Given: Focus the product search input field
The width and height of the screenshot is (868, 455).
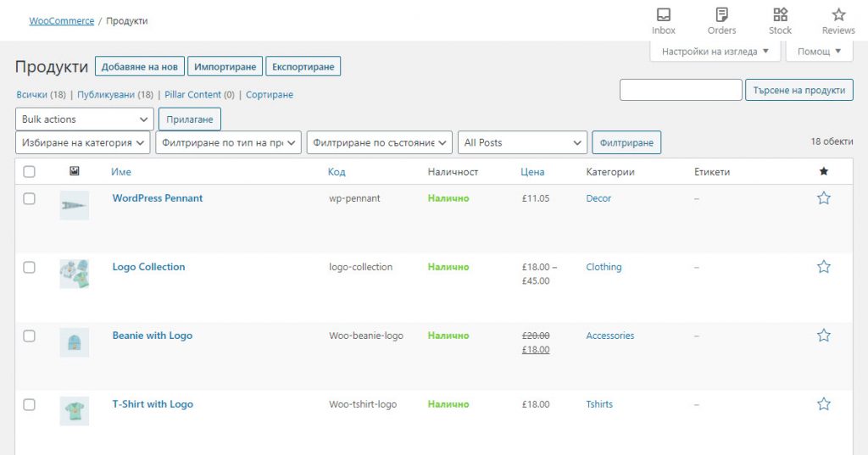Looking at the screenshot, I should point(681,90).
